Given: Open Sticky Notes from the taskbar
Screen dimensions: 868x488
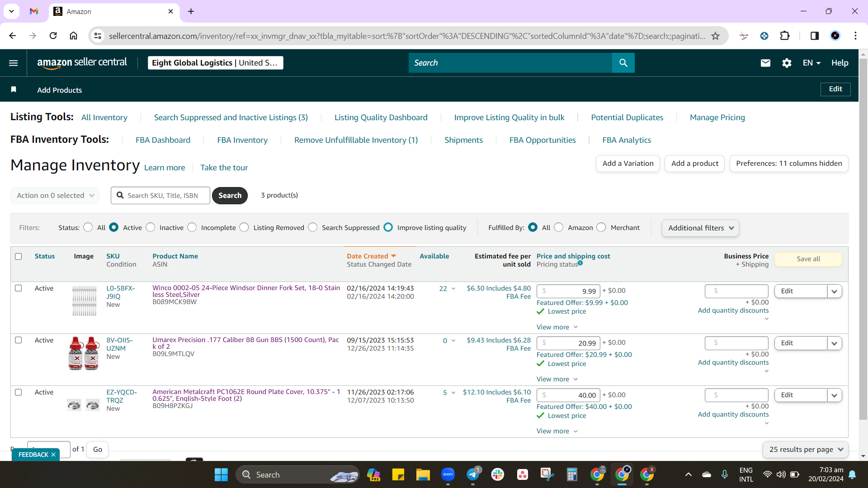Looking at the screenshot, I should pyautogui.click(x=398, y=474).
